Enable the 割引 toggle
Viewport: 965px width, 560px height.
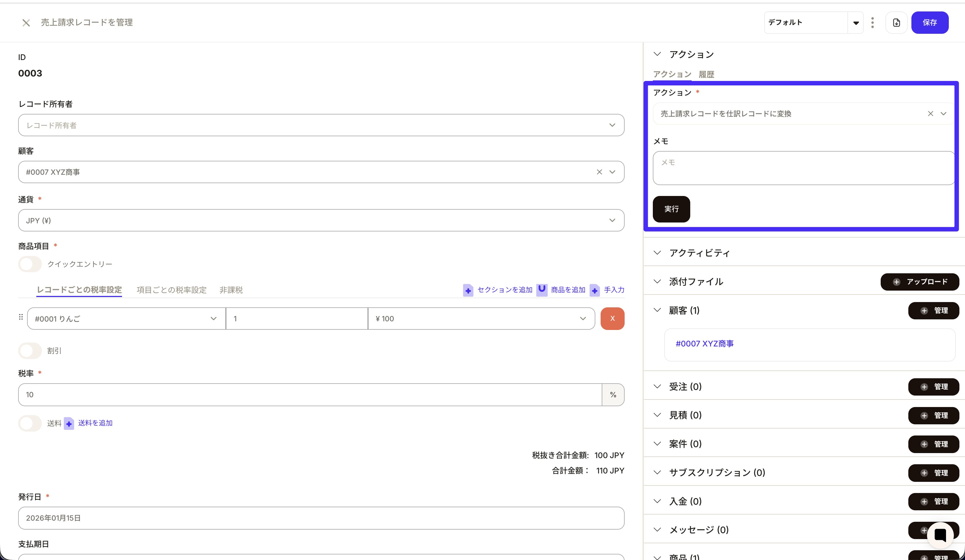point(30,350)
